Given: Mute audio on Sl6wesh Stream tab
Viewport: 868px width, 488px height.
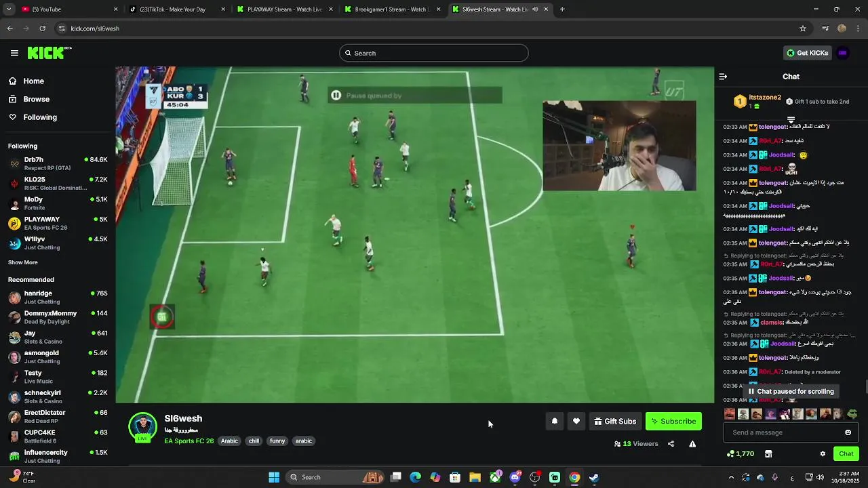Looking at the screenshot, I should [x=535, y=9].
